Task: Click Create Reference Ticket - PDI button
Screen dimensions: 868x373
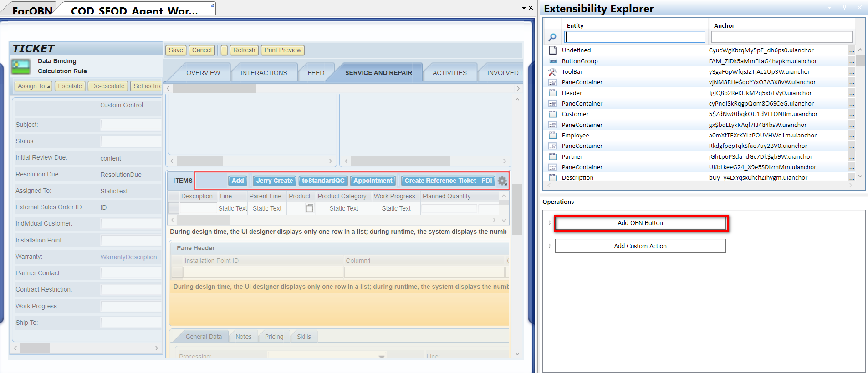Action: tap(448, 181)
